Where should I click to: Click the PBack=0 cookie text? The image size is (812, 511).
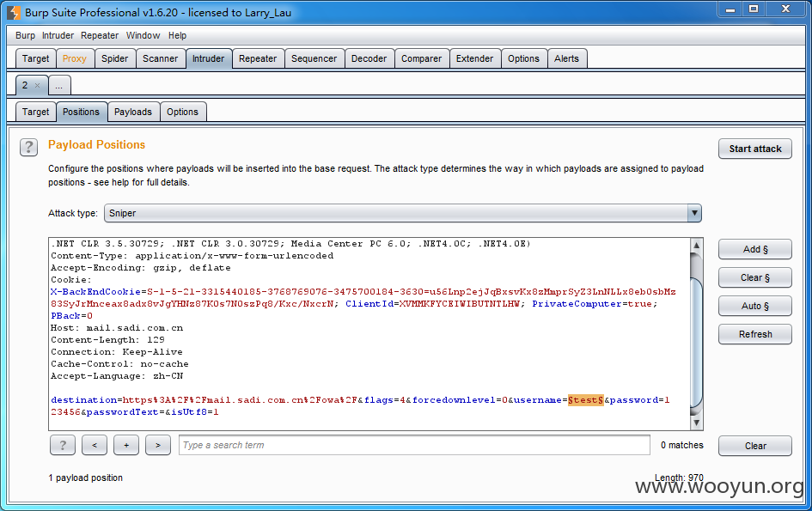pyautogui.click(x=71, y=315)
